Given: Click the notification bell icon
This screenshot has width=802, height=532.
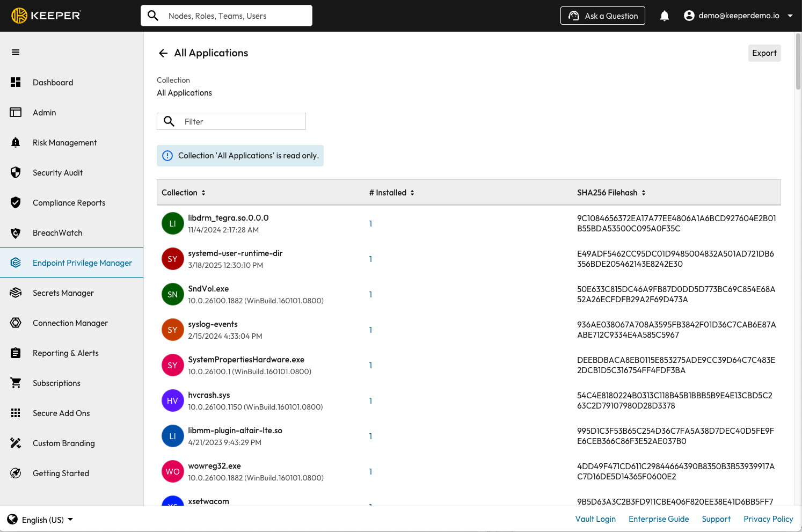Looking at the screenshot, I should [x=664, y=16].
